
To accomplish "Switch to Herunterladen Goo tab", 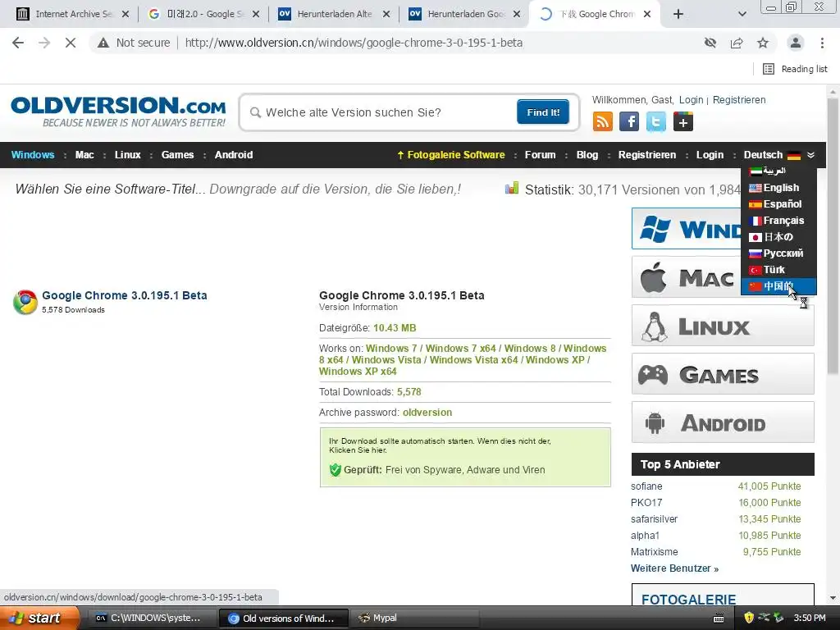I will [465, 14].
